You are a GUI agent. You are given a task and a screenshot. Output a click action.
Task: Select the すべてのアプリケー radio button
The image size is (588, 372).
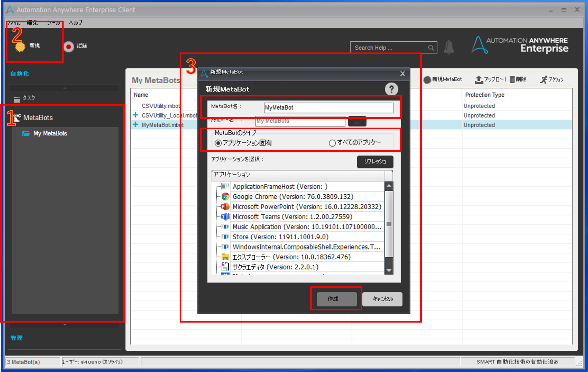(332, 143)
